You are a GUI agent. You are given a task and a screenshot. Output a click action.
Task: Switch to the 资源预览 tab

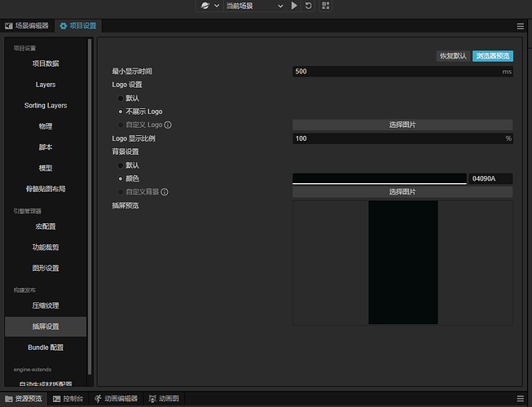click(24, 399)
